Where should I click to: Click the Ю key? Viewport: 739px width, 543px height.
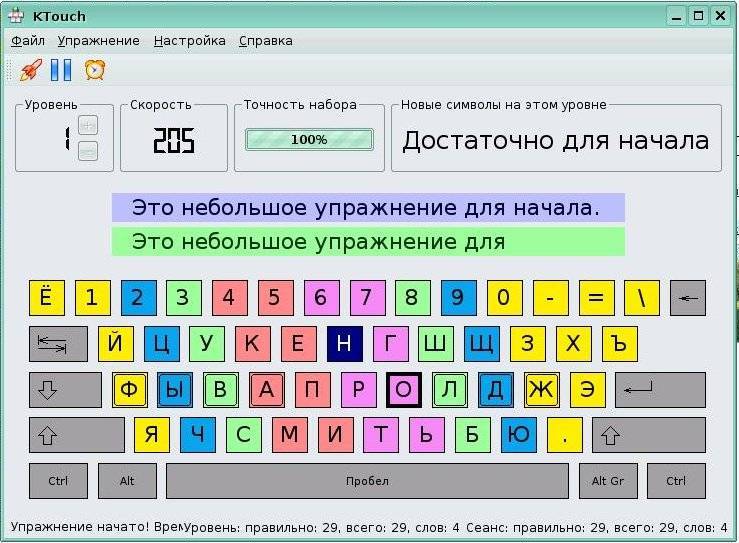click(x=518, y=435)
